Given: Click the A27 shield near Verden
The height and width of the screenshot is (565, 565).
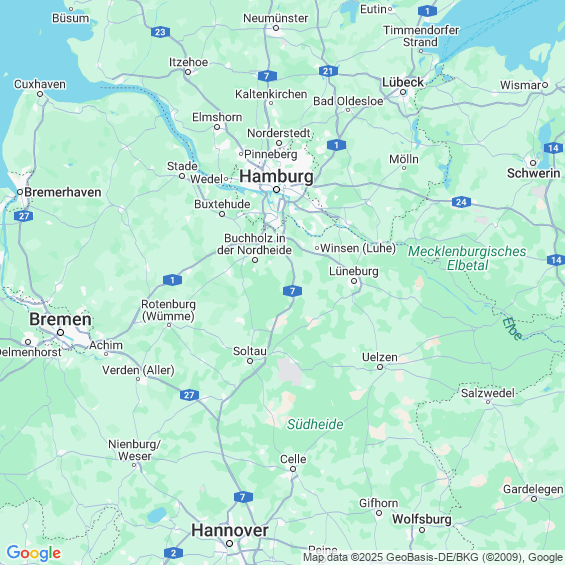Looking at the screenshot, I should [189, 395].
